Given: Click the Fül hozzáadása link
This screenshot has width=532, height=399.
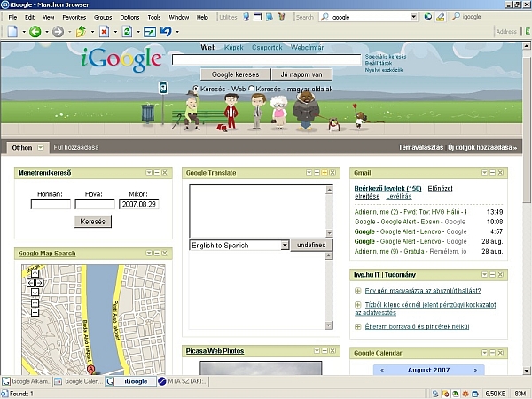Looking at the screenshot, I should click(x=76, y=147).
